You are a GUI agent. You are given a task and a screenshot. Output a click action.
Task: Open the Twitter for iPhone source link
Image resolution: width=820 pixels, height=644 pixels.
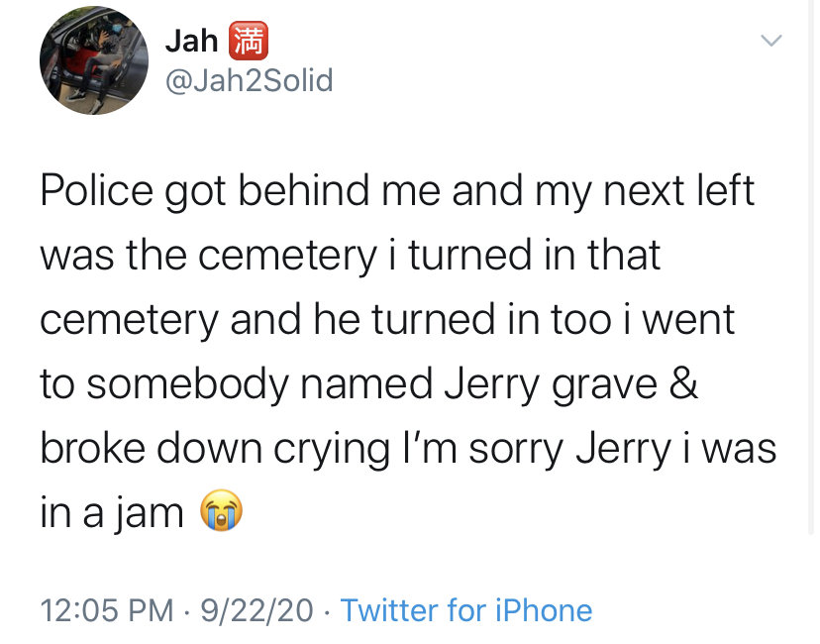(466, 610)
